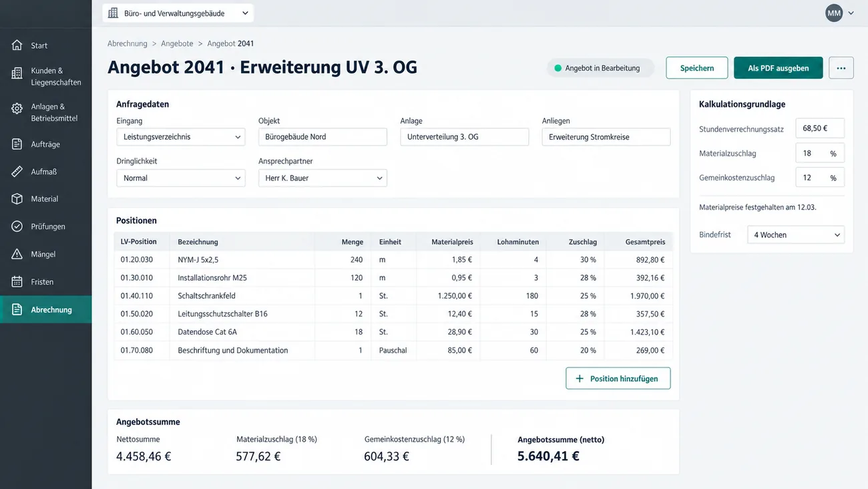
Task: Click the building icon in the property selector
Action: [114, 13]
